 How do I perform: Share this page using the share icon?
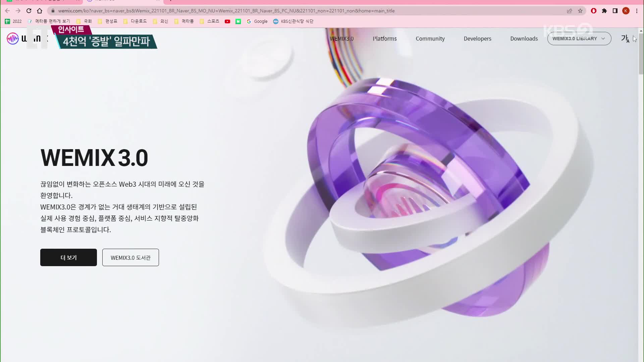[570, 11]
